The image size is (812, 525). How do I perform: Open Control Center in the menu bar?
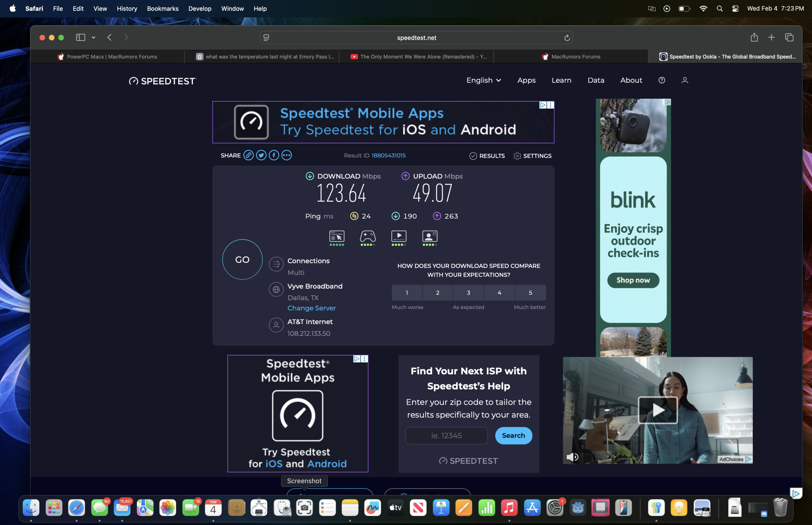pyautogui.click(x=735, y=9)
